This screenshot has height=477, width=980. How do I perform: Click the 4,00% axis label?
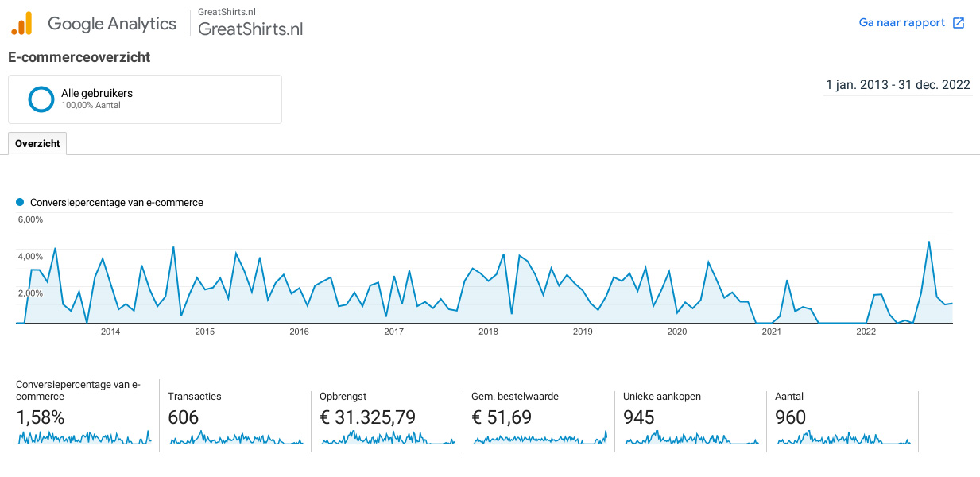tap(30, 256)
